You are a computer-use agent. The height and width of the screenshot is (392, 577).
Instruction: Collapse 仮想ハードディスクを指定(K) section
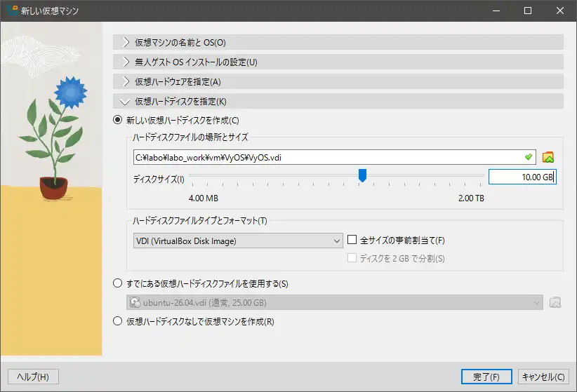[x=338, y=101]
